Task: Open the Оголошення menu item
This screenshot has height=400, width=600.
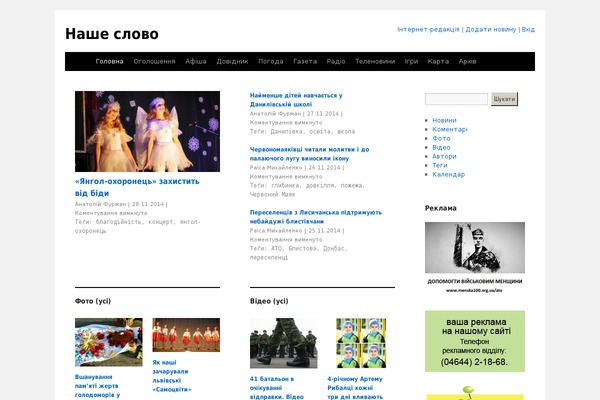Action: tap(154, 61)
